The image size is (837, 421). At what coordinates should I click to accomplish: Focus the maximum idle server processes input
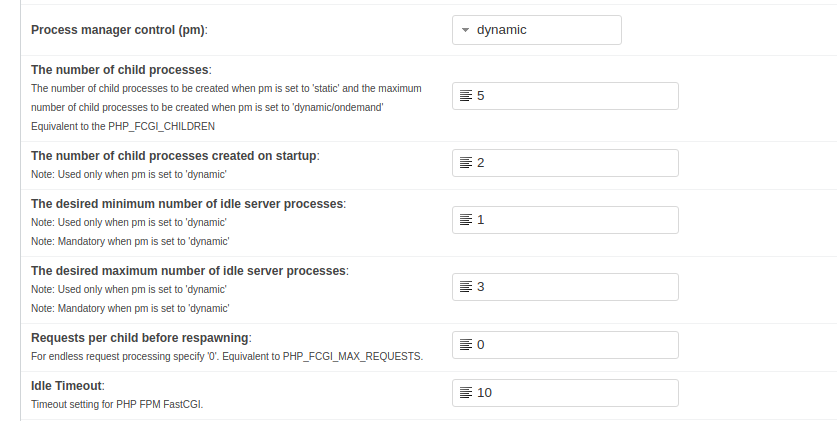575,287
